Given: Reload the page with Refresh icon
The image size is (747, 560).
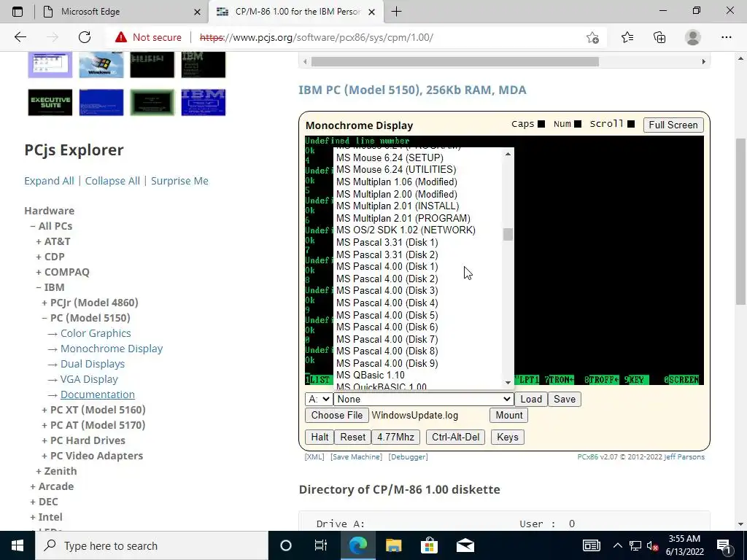Looking at the screenshot, I should pyautogui.click(x=85, y=37).
